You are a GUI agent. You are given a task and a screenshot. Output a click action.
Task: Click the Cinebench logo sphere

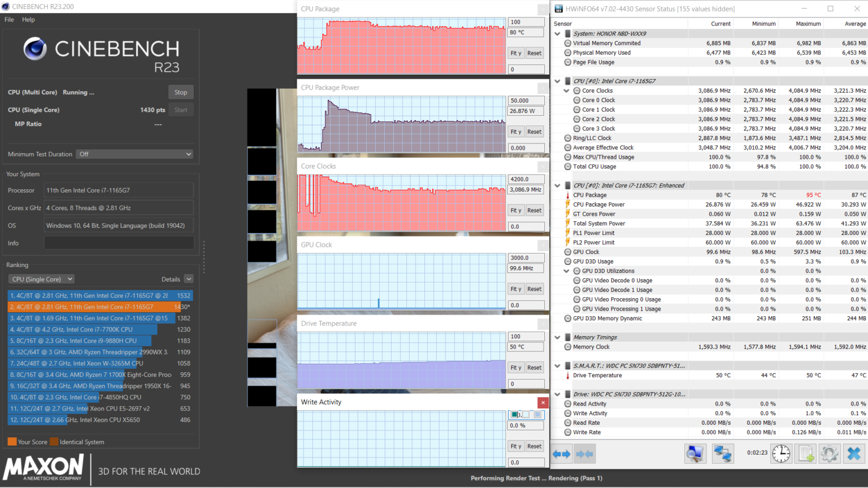pyautogui.click(x=35, y=49)
